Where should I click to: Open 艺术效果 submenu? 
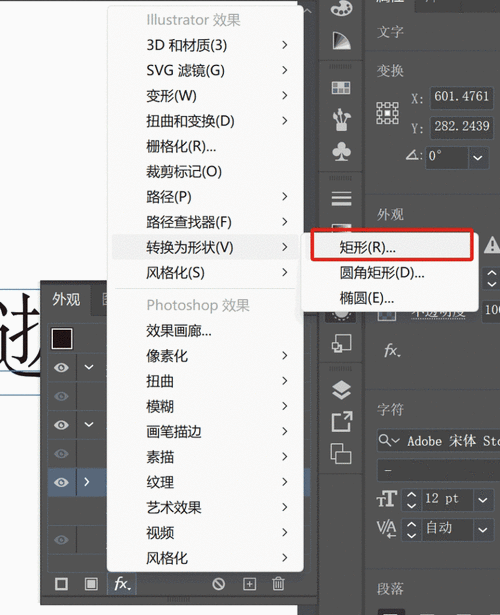point(205,507)
